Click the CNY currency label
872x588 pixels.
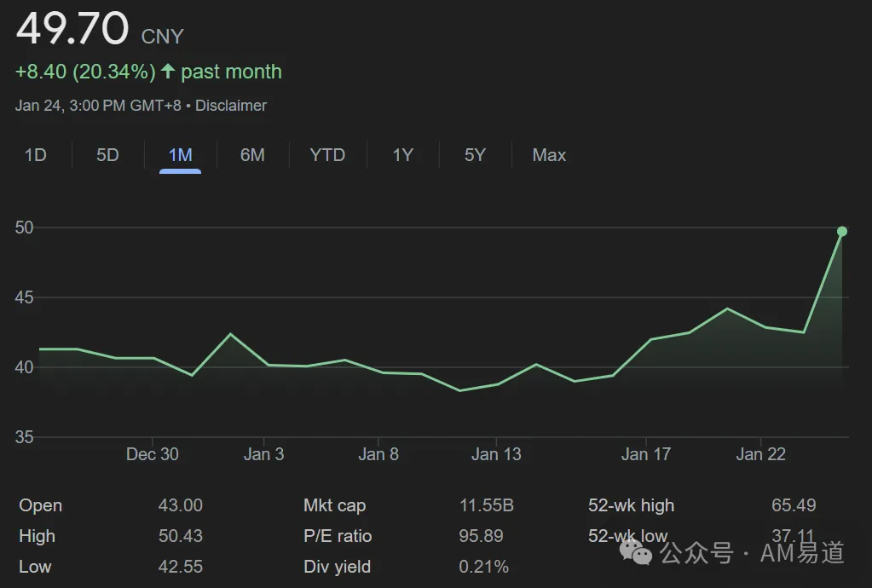[163, 37]
